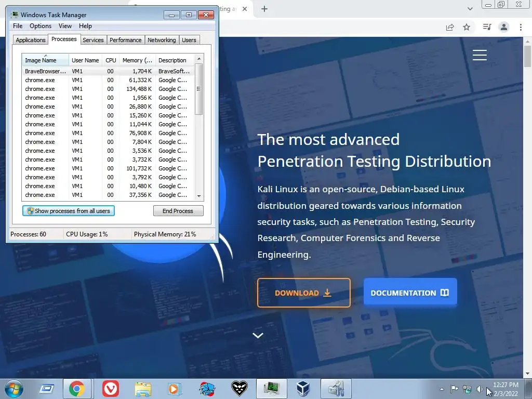
Task: Click network status tray icon
Action: (467, 389)
